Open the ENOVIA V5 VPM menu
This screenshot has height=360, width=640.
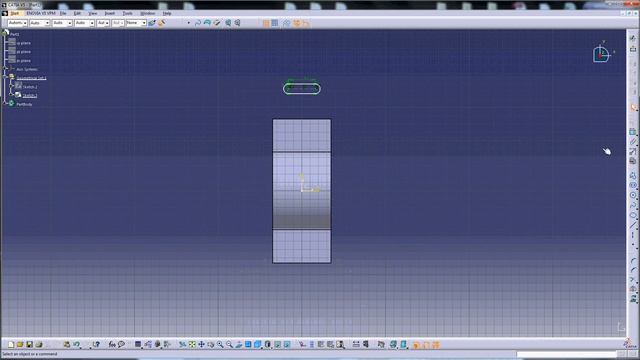coord(41,13)
